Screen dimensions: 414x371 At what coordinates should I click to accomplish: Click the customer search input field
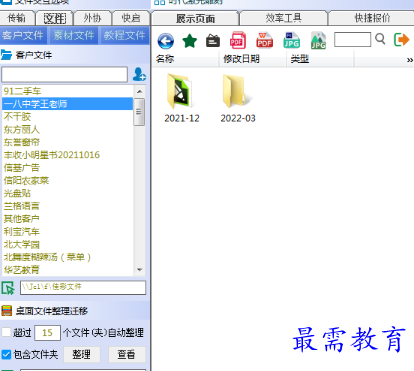tap(64, 74)
